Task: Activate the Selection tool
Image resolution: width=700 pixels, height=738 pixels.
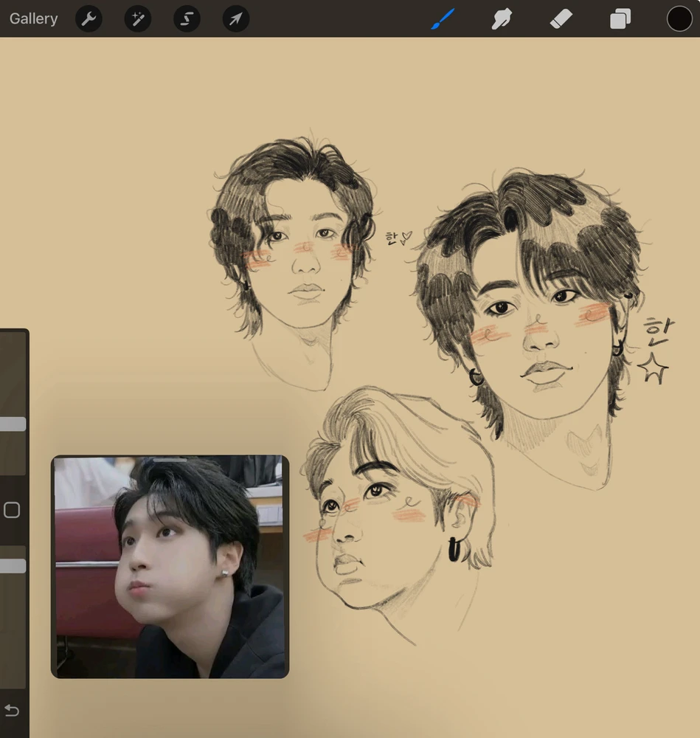Action: click(x=187, y=18)
